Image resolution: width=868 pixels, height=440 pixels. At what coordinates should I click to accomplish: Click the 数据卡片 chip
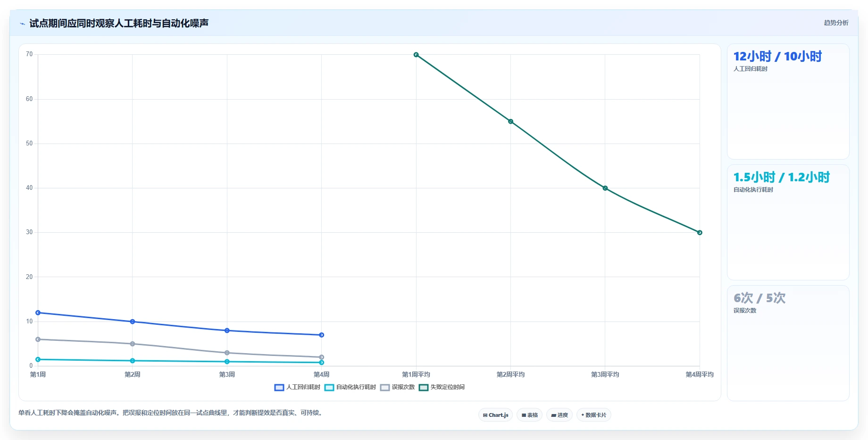click(x=593, y=415)
